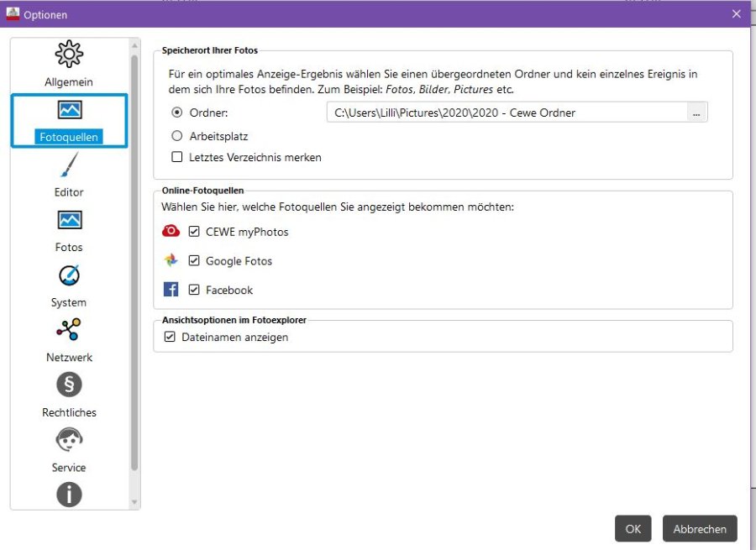Toggle Dateinamen anzeigen checkbox
The image size is (756, 550).
point(171,337)
